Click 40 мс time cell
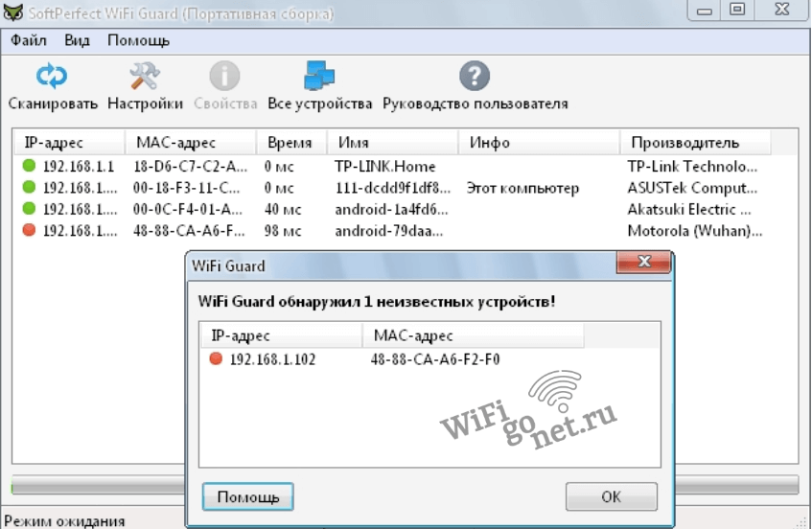 point(282,209)
